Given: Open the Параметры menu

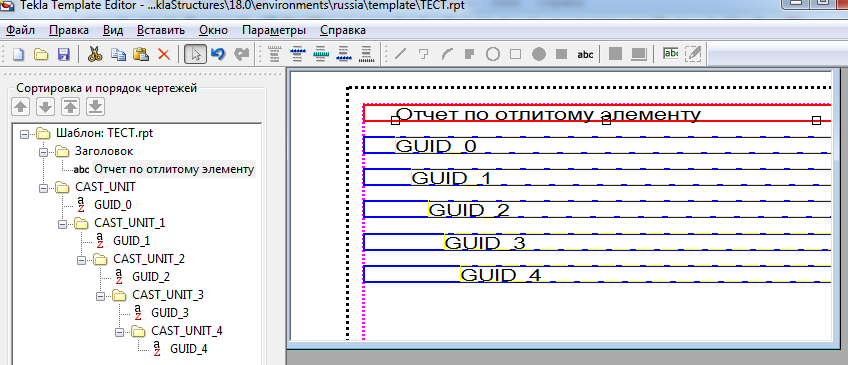Looking at the screenshot, I should [274, 30].
